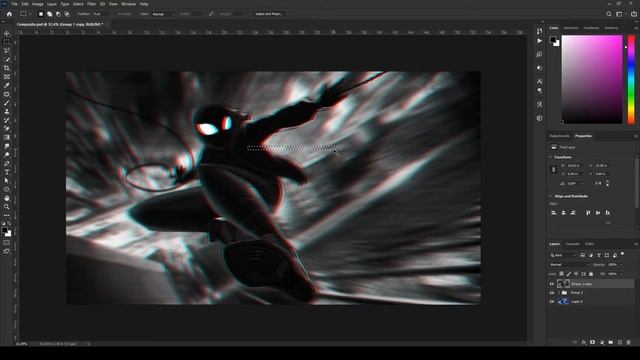
Task: Align top edges icon in Properties
Action: 588,213
